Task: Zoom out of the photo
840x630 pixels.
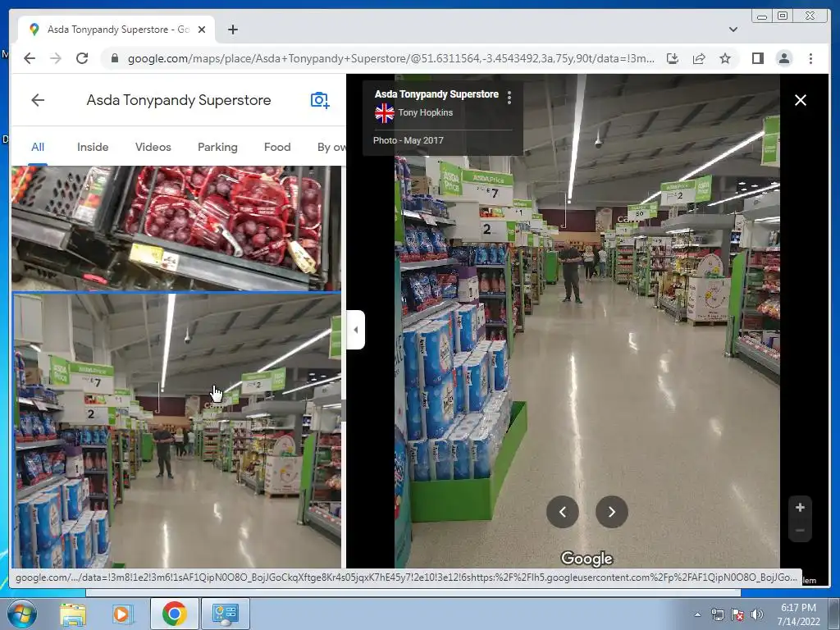Action: 800,531
